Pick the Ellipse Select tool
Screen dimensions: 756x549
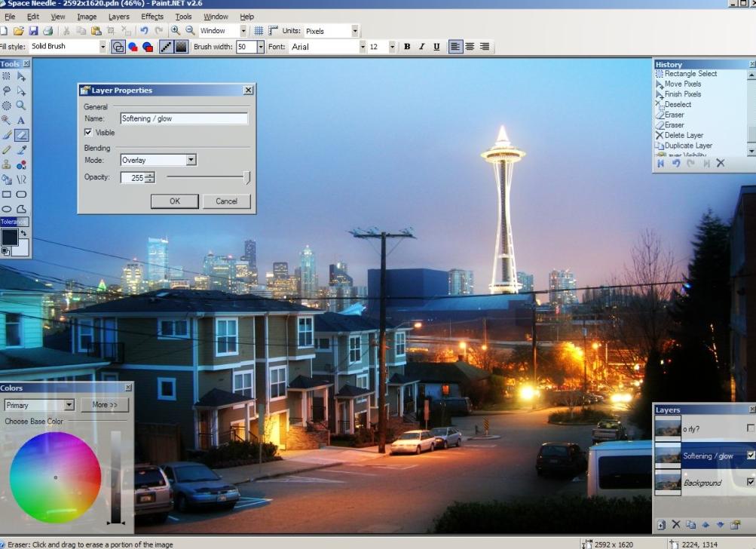6,106
